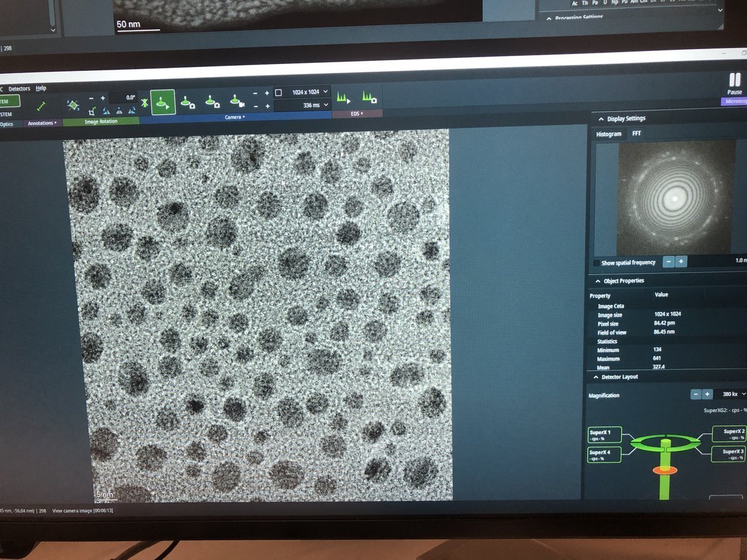
Task: Pause the microscope acquisition
Action: coord(734,83)
